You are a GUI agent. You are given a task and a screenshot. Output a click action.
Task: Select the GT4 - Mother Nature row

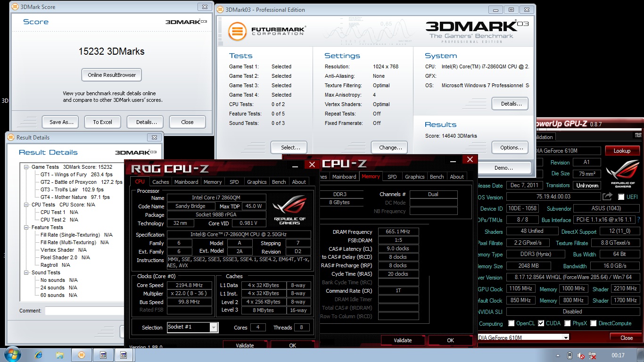point(75,197)
